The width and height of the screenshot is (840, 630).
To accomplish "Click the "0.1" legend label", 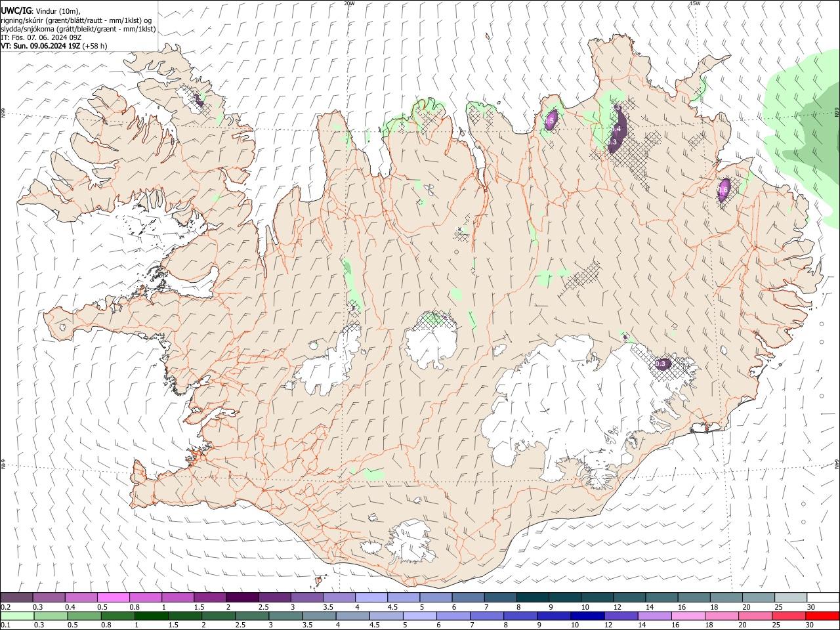I will (5, 625).
